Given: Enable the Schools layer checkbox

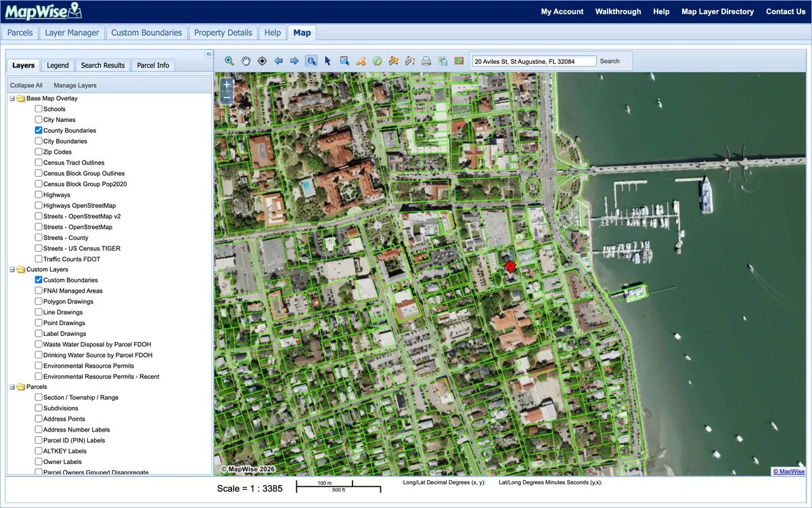Looking at the screenshot, I should (39, 109).
